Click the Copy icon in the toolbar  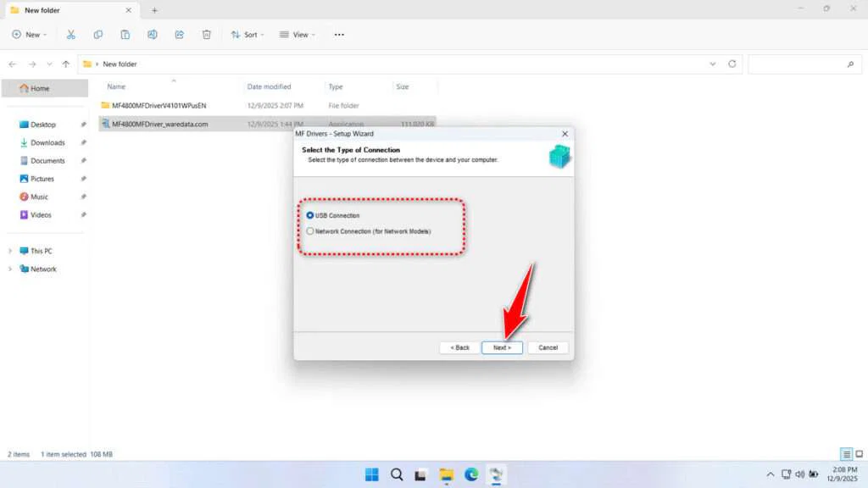point(98,34)
